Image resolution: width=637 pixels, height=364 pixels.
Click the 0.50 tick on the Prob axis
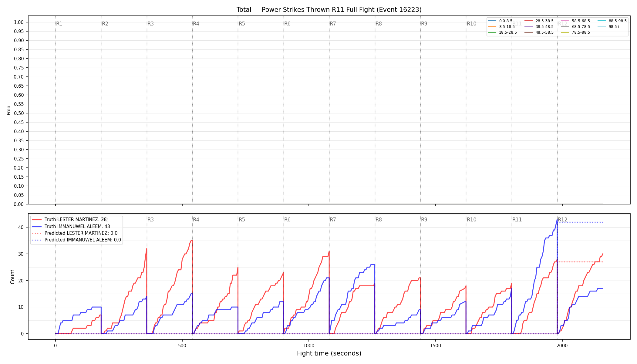19,113
